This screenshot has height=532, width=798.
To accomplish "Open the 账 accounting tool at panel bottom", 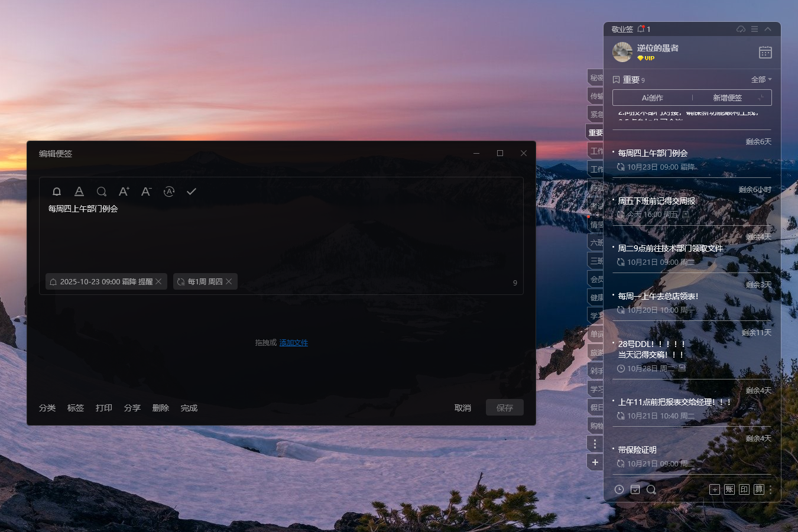I will tap(729, 489).
